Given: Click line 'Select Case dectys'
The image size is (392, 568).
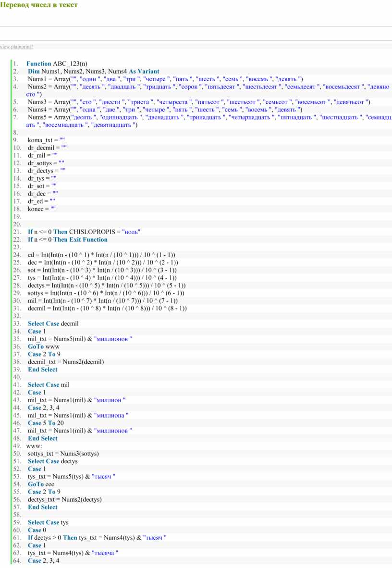Looking at the screenshot, I should coord(52,461).
